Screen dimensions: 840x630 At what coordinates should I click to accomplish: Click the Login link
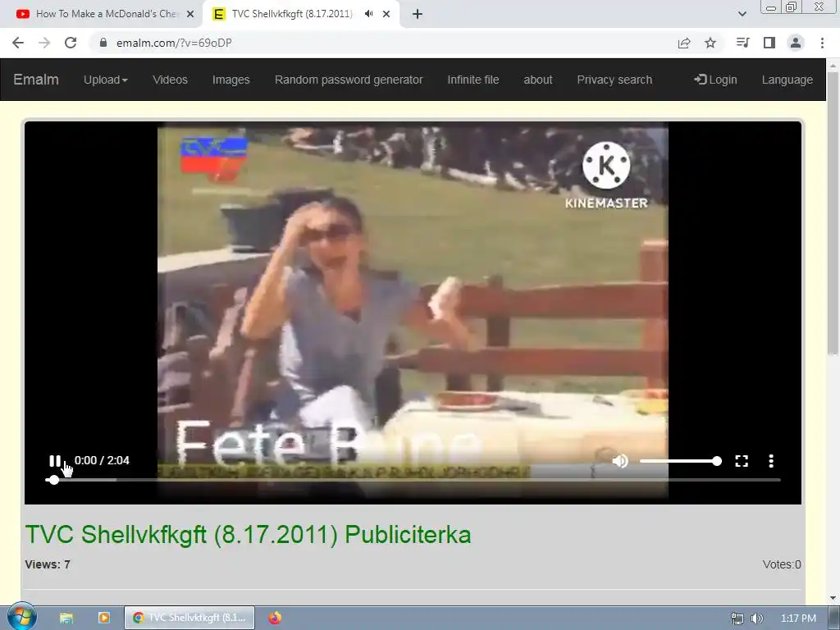pos(715,80)
